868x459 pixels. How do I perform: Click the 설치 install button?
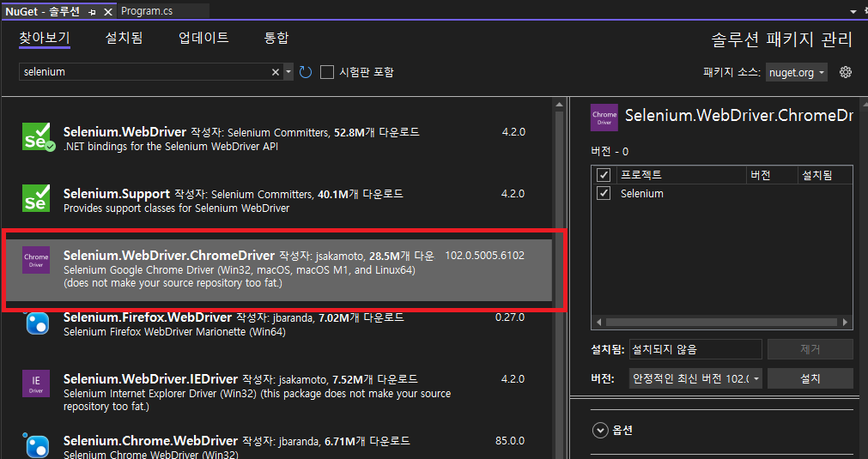pyautogui.click(x=810, y=379)
